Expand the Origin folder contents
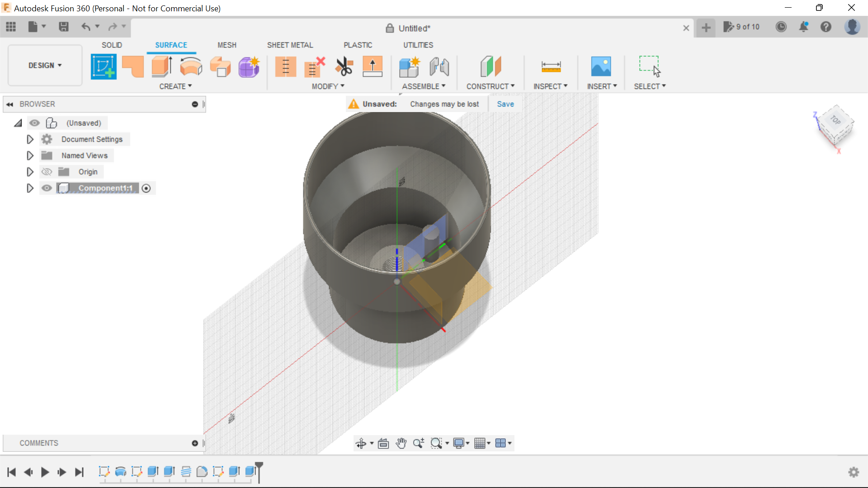Image resolution: width=868 pixels, height=488 pixels. [x=30, y=172]
